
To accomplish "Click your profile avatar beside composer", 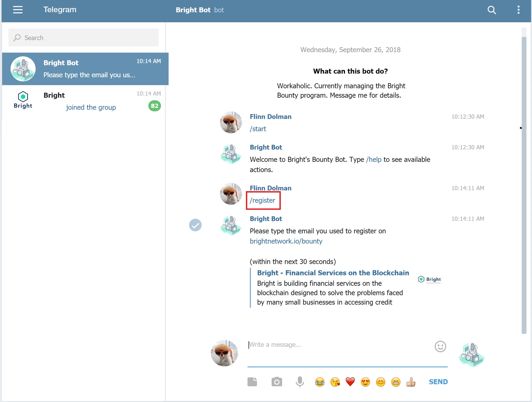I will [x=224, y=353].
